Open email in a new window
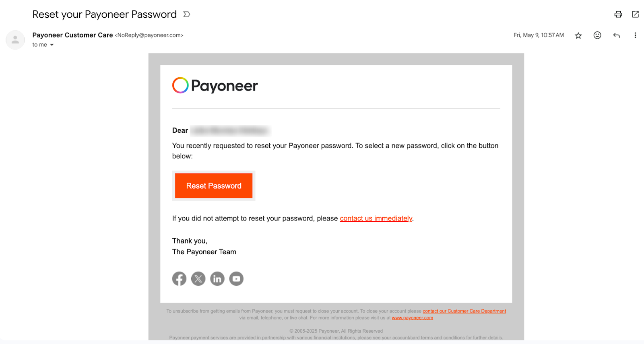The height and width of the screenshot is (344, 644). pos(635,14)
